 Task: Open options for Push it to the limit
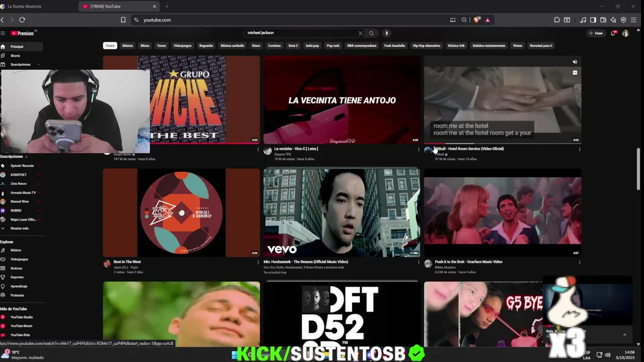[x=580, y=262]
